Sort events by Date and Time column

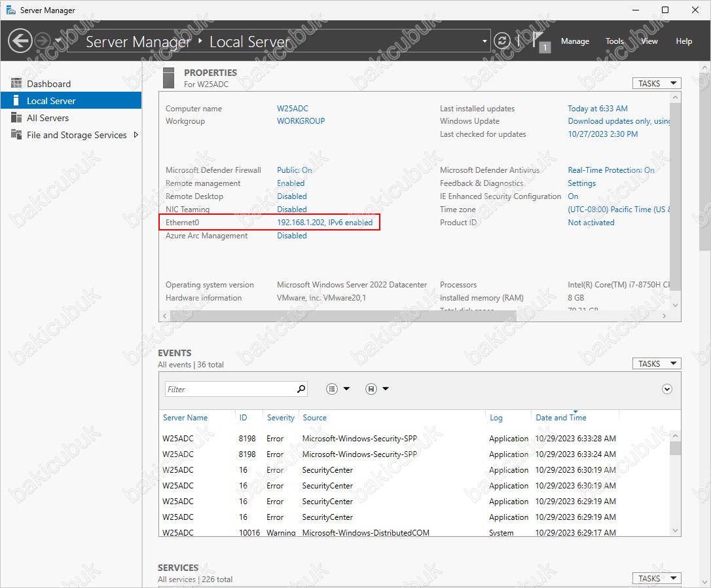561,418
